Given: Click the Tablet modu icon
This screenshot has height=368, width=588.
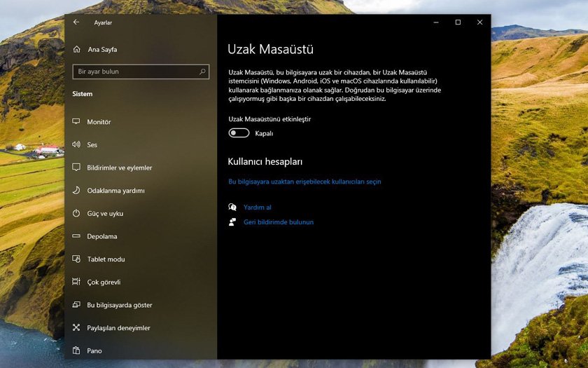Looking at the screenshot, I should click(76, 259).
